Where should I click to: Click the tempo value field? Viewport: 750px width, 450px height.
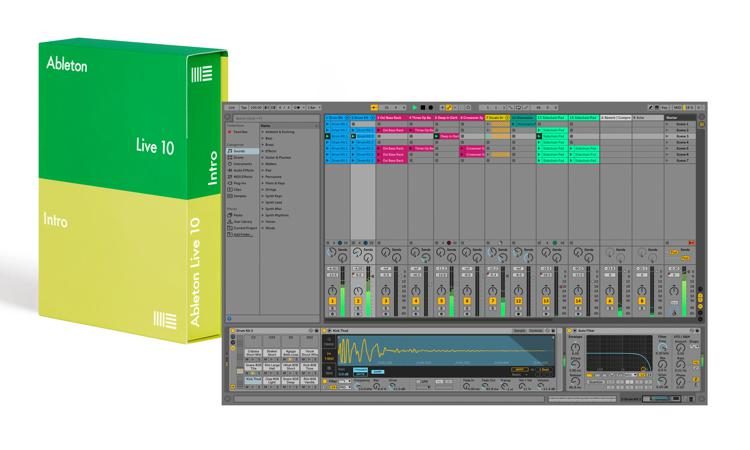pos(256,108)
